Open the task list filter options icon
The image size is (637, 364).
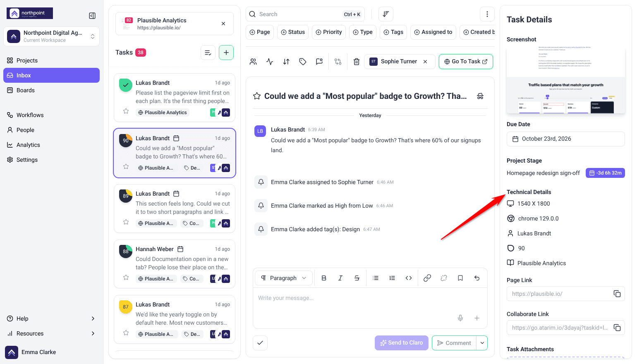click(208, 53)
